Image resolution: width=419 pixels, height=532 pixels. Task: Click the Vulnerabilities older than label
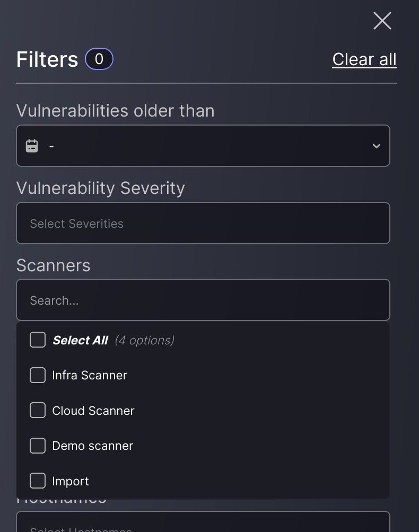click(x=115, y=111)
